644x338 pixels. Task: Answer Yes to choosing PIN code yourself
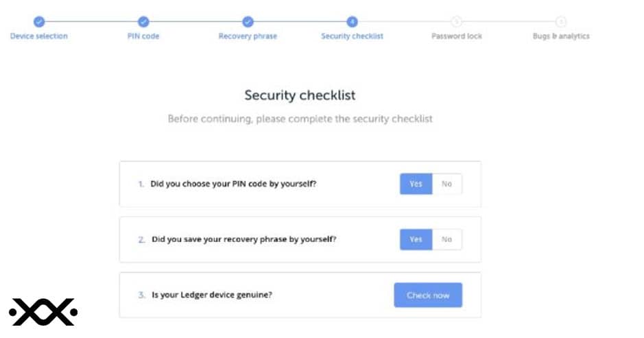pos(416,184)
